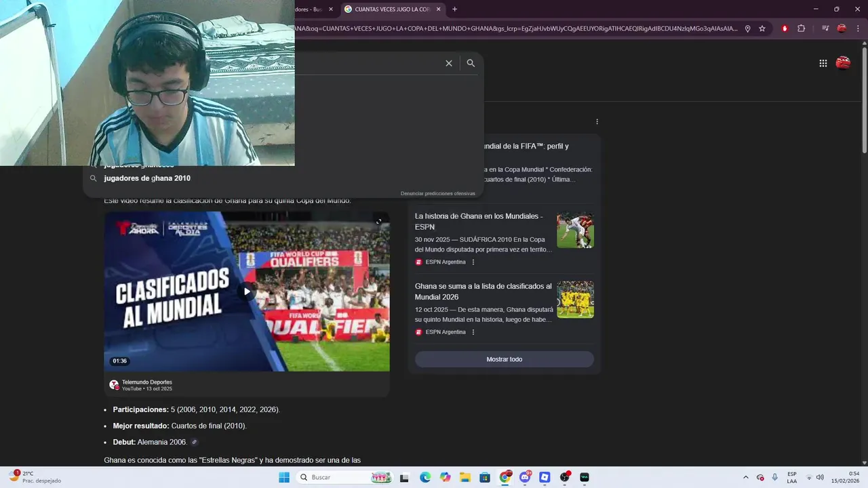Click the 'Mejor resultado:' line text

(x=180, y=426)
